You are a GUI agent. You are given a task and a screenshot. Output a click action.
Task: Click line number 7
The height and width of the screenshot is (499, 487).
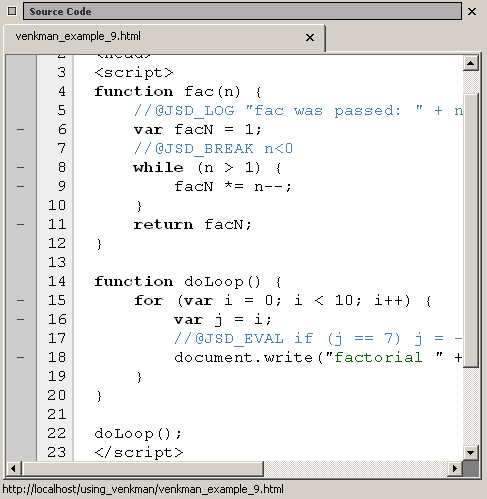(x=62, y=148)
